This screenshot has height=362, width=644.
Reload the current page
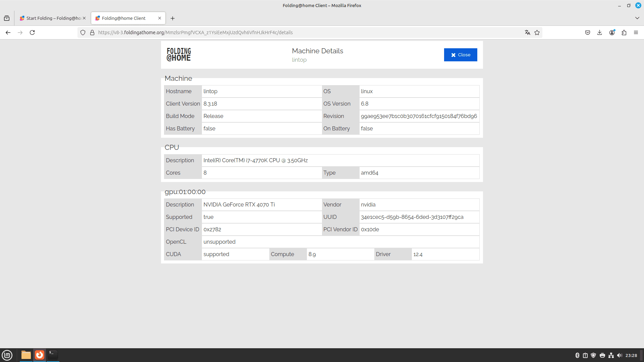(x=32, y=33)
